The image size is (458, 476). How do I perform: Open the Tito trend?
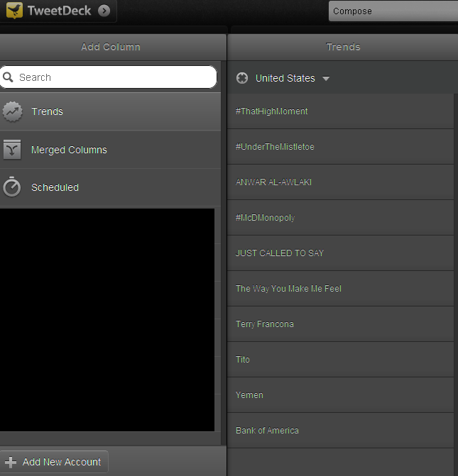[x=340, y=360]
